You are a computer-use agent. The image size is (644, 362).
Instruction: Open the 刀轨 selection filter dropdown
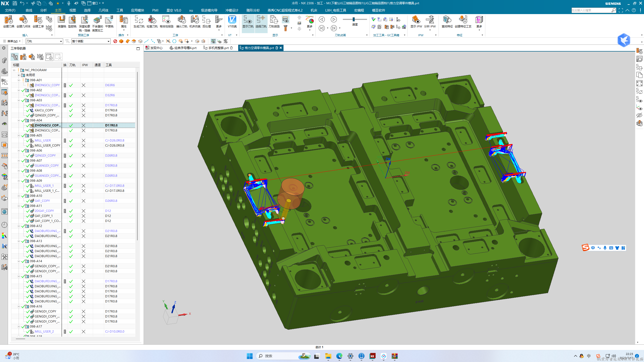(44, 41)
